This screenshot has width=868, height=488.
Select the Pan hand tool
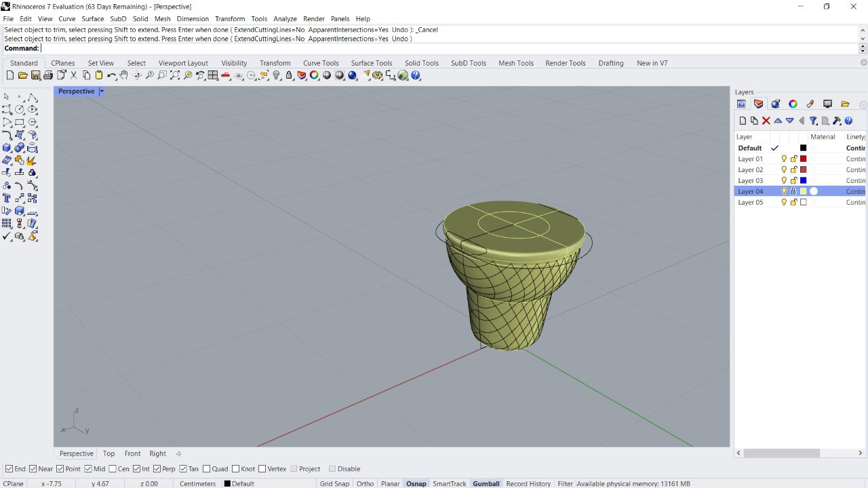point(123,75)
